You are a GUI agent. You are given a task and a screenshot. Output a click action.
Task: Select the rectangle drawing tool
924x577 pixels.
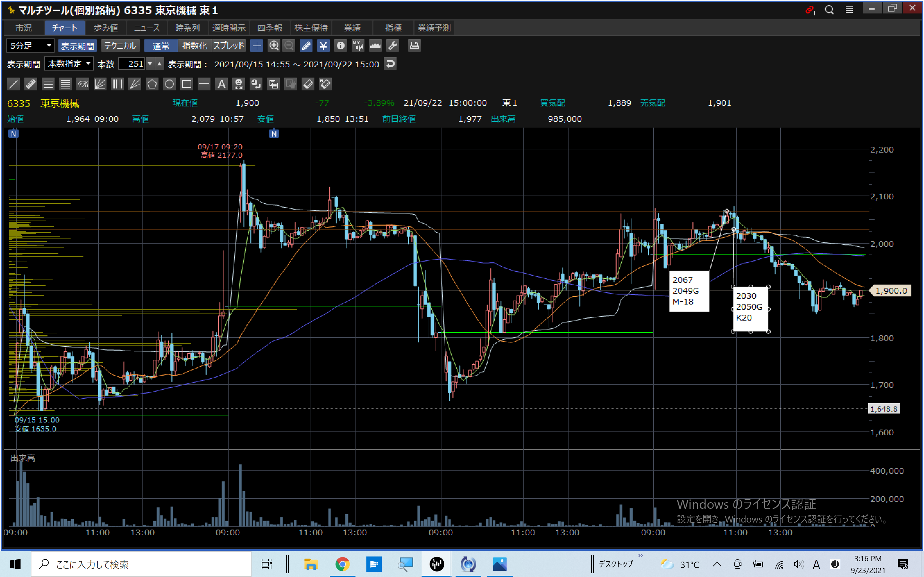click(x=187, y=84)
